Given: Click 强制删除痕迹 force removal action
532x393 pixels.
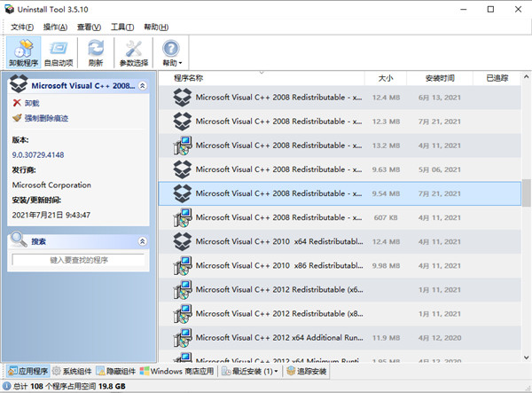Looking at the screenshot, I should [40, 118].
